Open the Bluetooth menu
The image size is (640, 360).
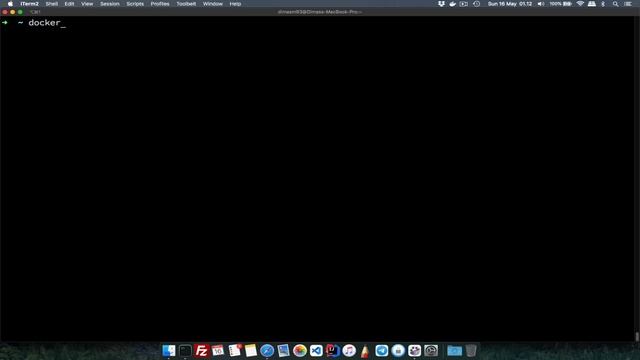[603, 4]
